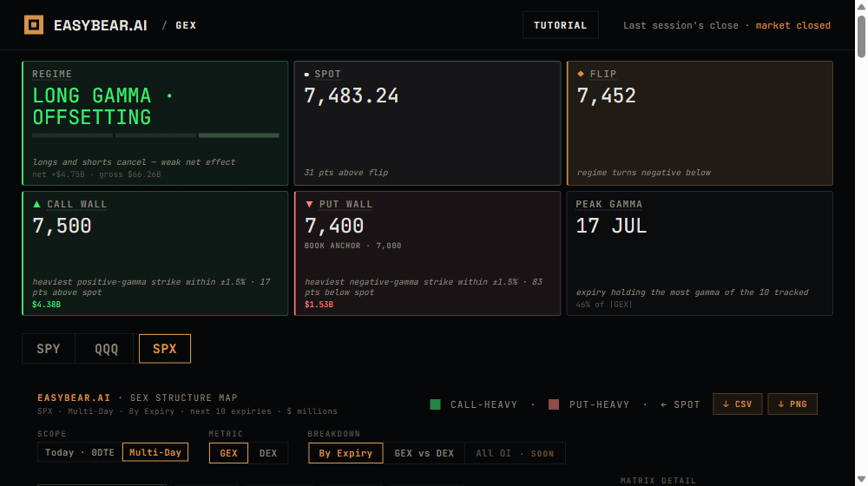Click the '46% of |GEX|' text

[604, 305]
